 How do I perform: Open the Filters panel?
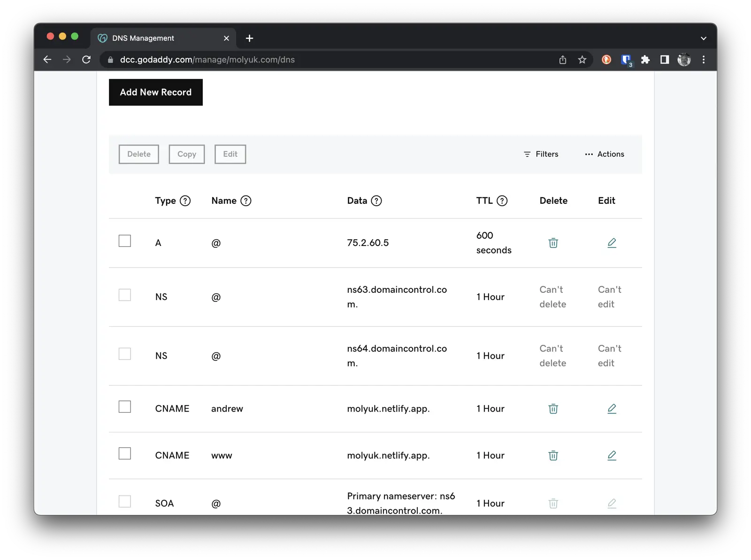pos(541,154)
